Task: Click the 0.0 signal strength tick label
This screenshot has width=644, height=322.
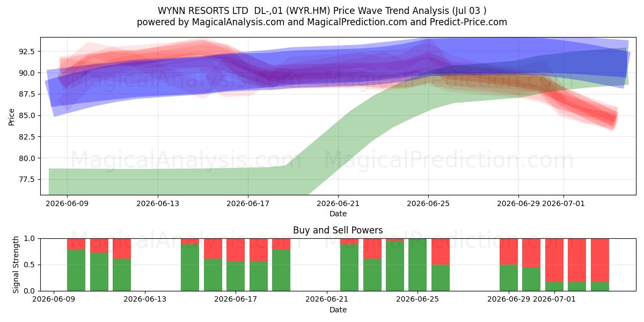Action: pyautogui.click(x=30, y=291)
